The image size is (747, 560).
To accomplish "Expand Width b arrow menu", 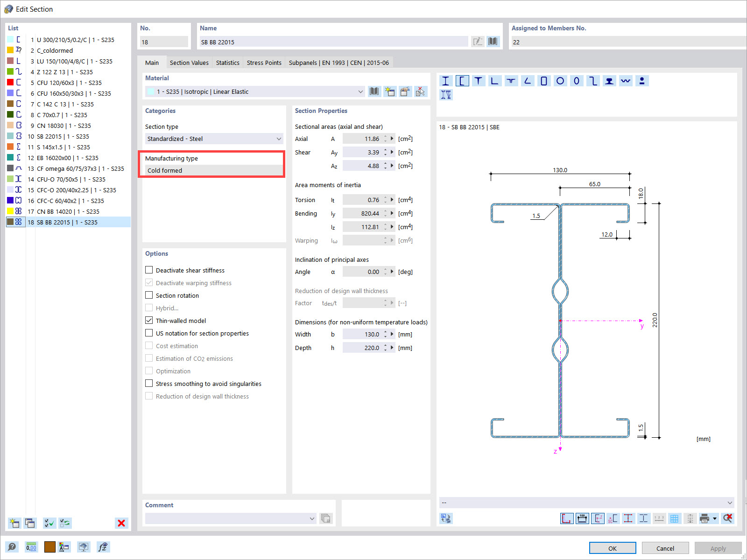I will (x=392, y=334).
